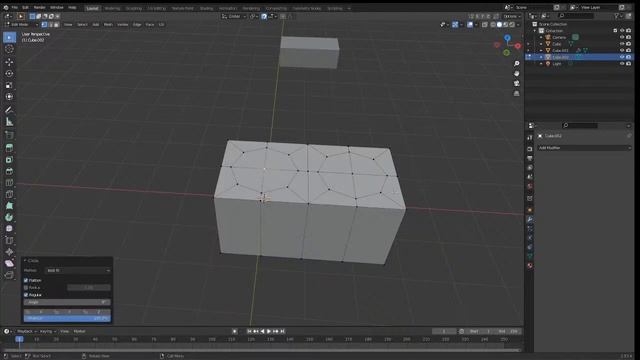640x360 pixels.
Task: Open the Render properties tab icon
Action: [x=530, y=149]
